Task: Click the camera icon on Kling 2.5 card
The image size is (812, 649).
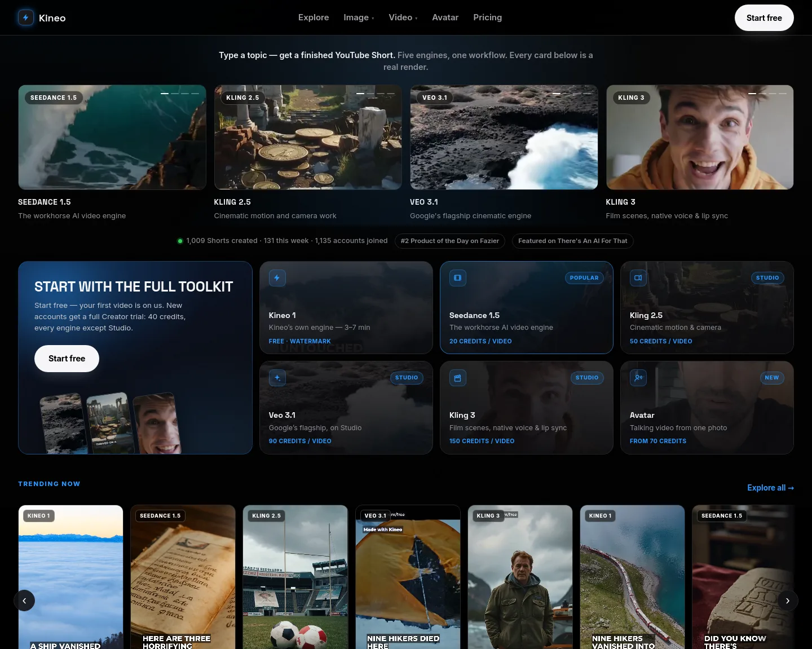Action: (x=638, y=278)
